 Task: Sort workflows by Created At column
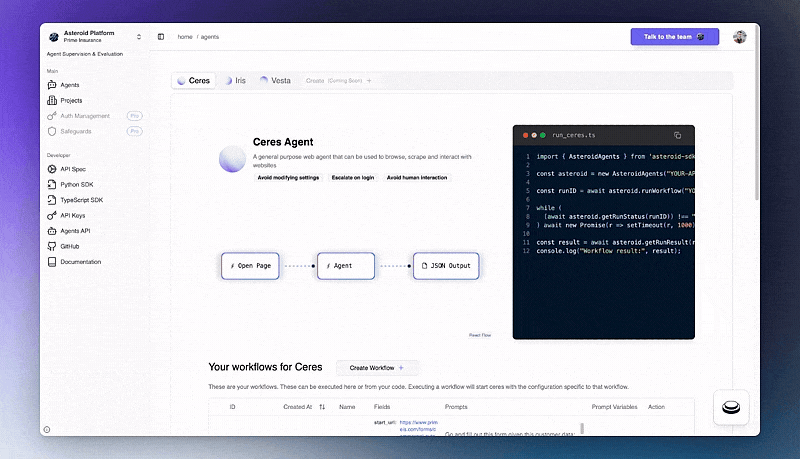(x=322, y=407)
